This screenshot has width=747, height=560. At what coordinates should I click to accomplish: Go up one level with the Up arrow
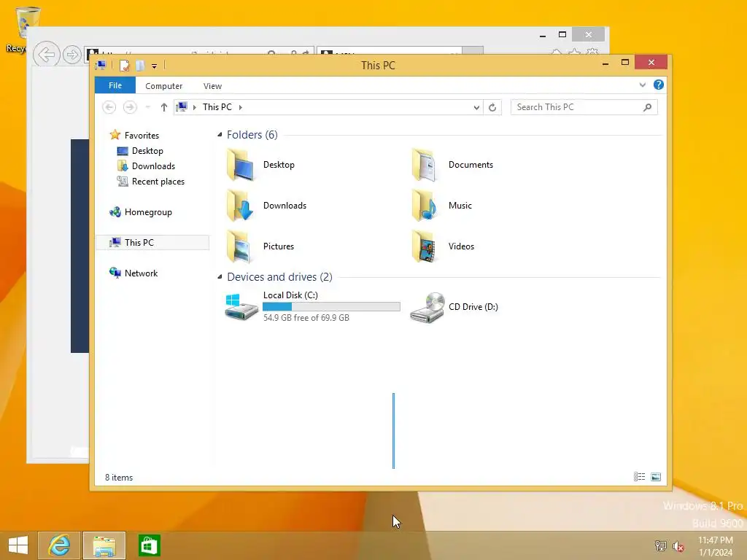coord(164,107)
